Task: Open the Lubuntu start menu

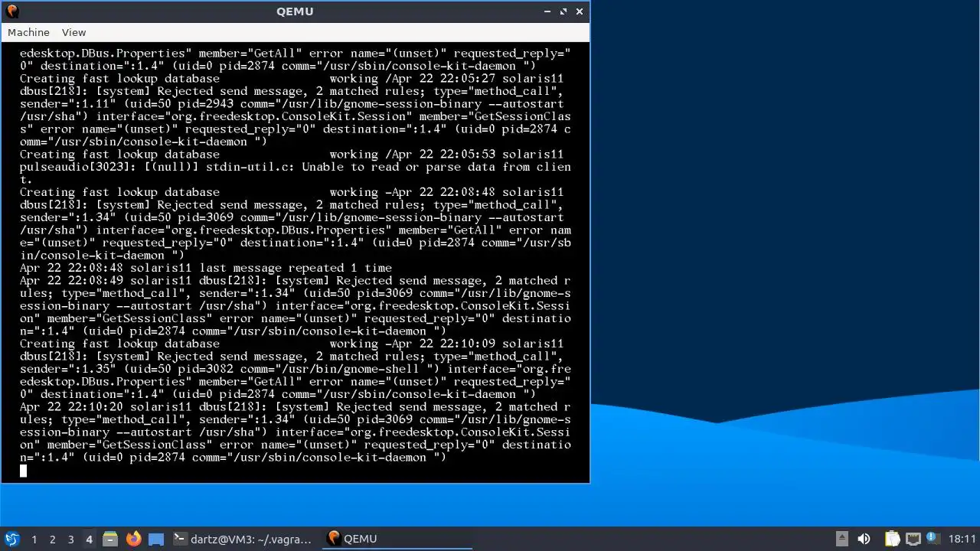Action: 11,539
